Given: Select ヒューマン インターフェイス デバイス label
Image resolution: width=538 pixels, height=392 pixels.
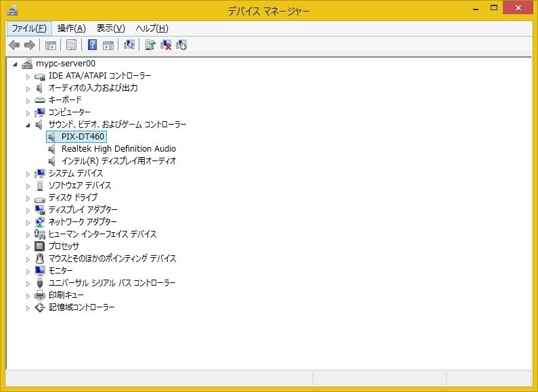Looking at the screenshot, I should click(x=102, y=234).
